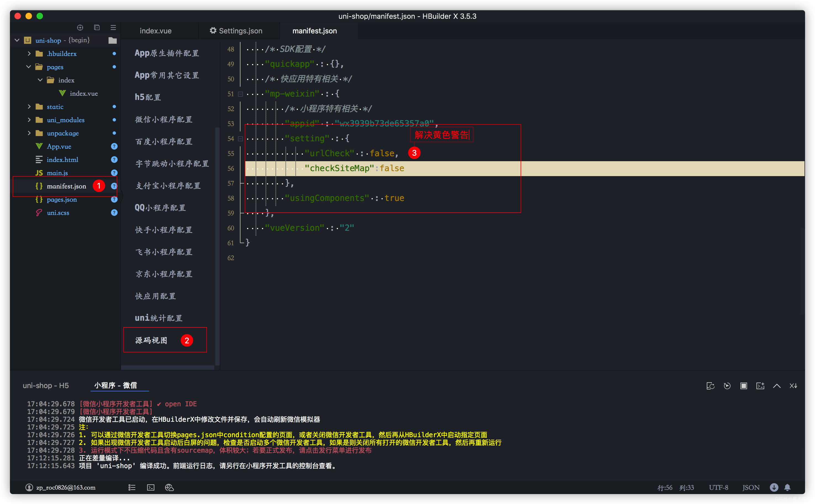Click the question-mark badge beside index.html

click(x=114, y=160)
